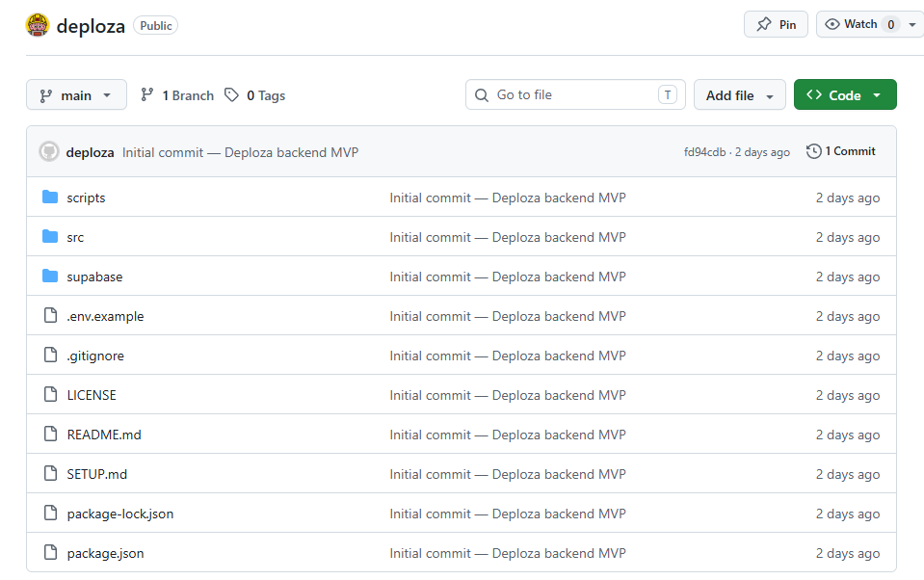
Task: Click the tag icon beside 0 Tags
Action: click(x=231, y=94)
